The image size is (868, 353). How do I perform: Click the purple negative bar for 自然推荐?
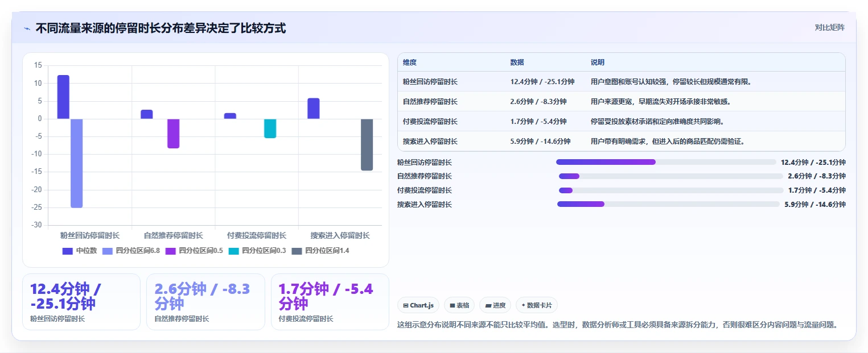pos(173,134)
